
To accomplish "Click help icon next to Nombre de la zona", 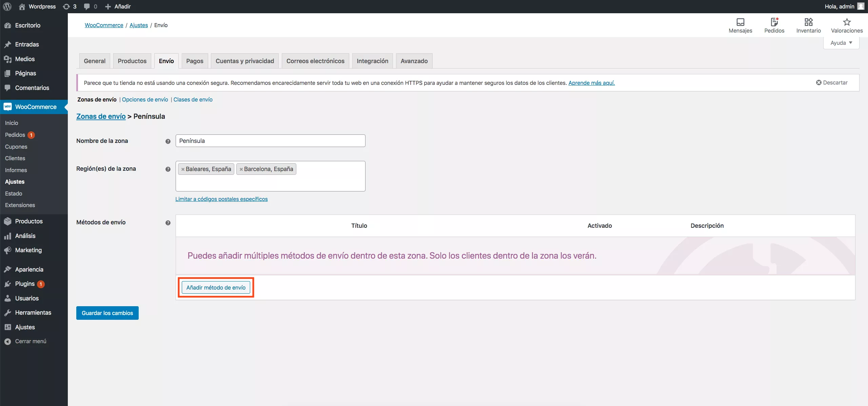I will point(168,141).
